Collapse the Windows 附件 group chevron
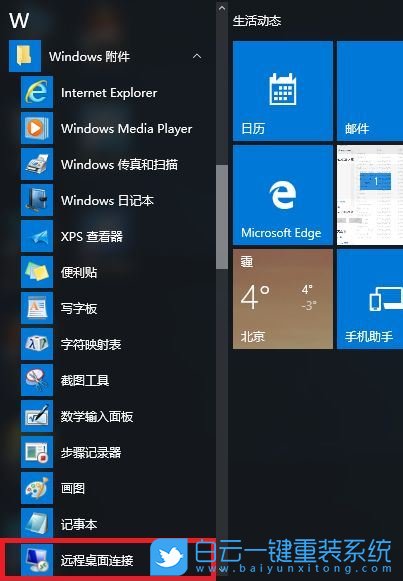This screenshot has height=581, width=403. pyautogui.click(x=197, y=56)
